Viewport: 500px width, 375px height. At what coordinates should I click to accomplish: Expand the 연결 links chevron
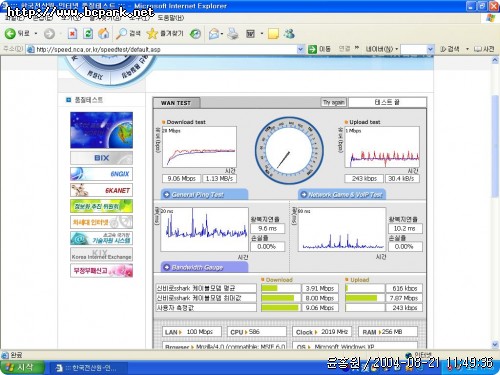tap(357, 48)
